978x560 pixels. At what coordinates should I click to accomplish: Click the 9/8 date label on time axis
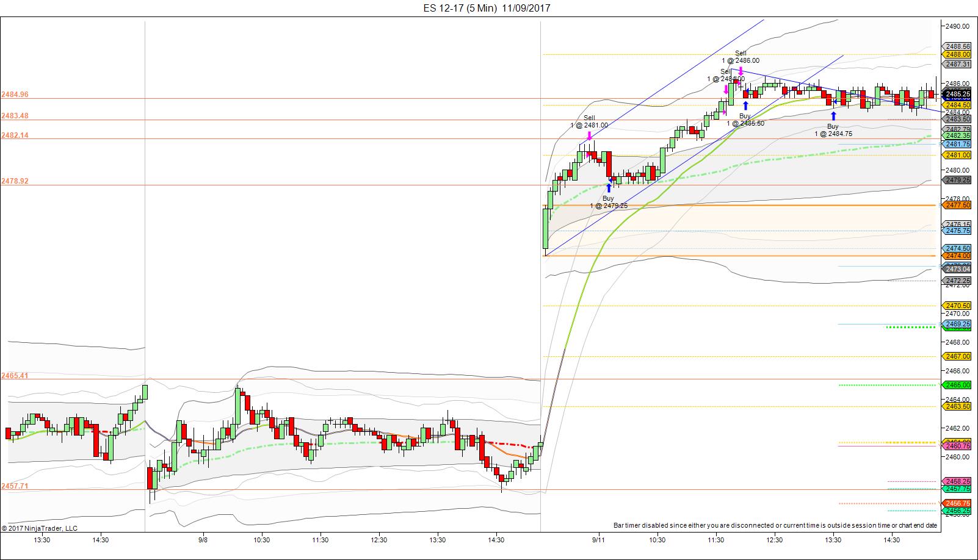(x=203, y=540)
